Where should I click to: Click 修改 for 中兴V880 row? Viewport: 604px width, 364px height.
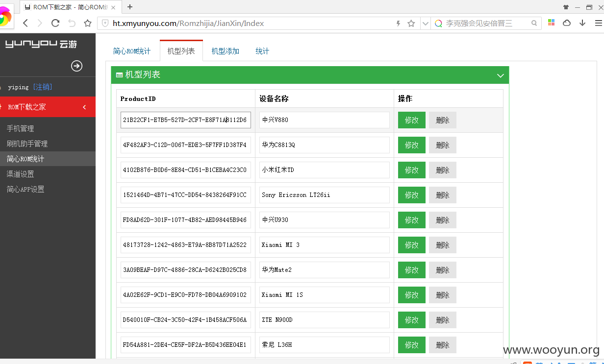tap(412, 120)
